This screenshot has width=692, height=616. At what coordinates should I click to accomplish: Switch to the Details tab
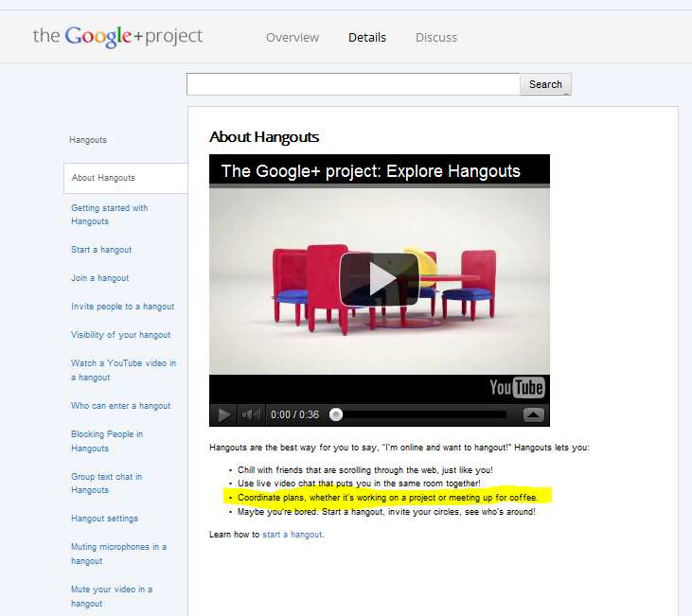367,38
